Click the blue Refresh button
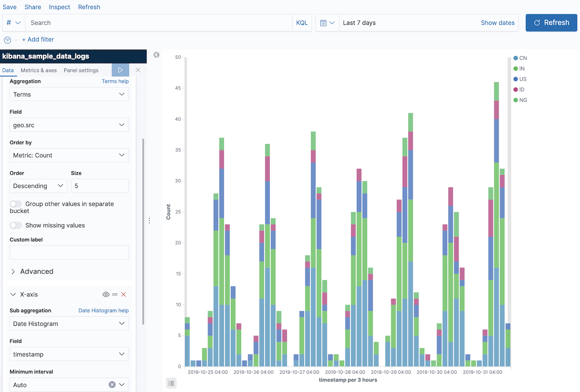Screen dimensions: 580x392 (x=551, y=23)
